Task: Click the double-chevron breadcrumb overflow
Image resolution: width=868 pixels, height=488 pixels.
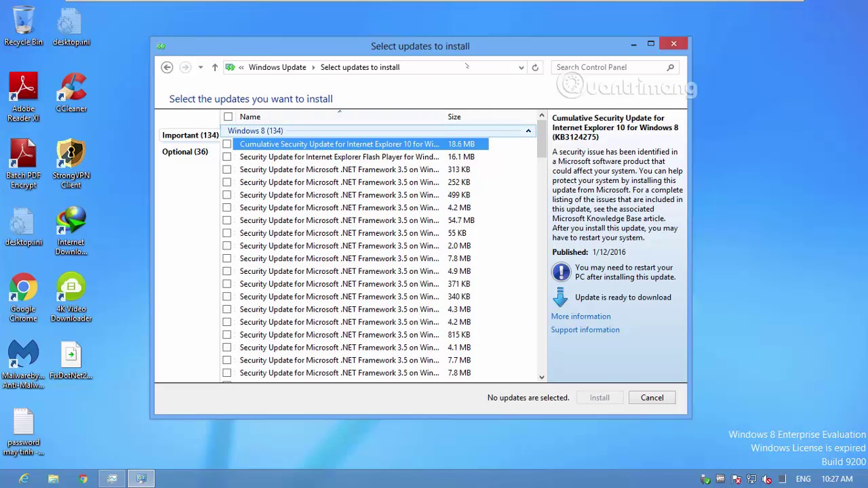Action: point(241,67)
